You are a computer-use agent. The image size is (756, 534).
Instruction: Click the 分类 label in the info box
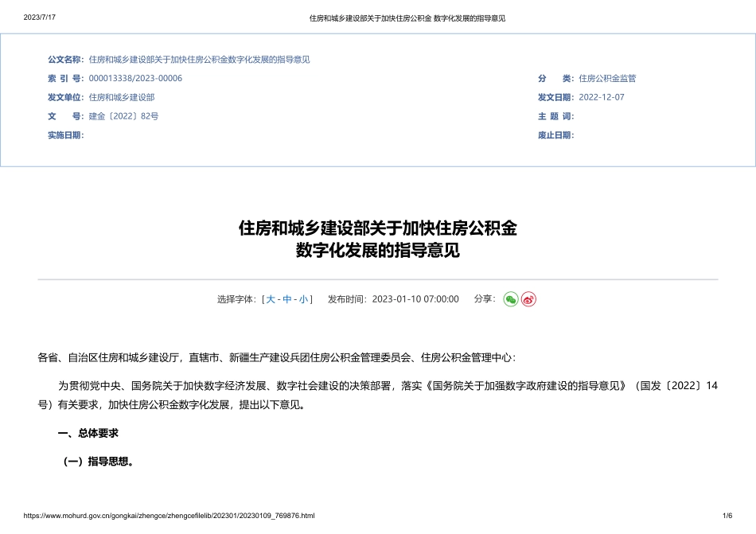tap(556, 79)
